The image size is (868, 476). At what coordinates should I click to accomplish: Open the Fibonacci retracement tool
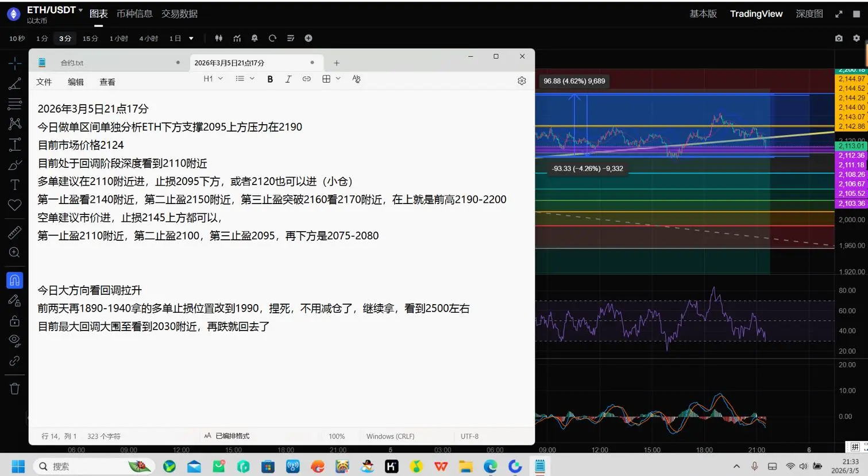click(15, 104)
